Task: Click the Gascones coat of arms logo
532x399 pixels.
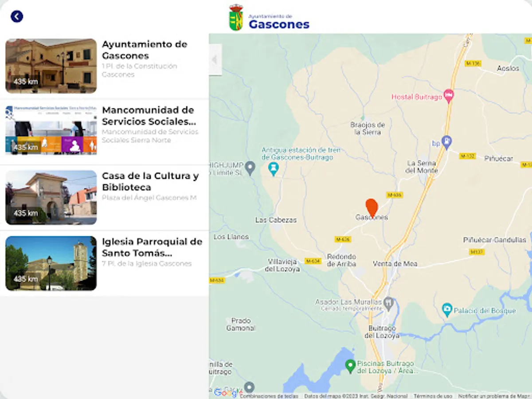Action: (236, 18)
